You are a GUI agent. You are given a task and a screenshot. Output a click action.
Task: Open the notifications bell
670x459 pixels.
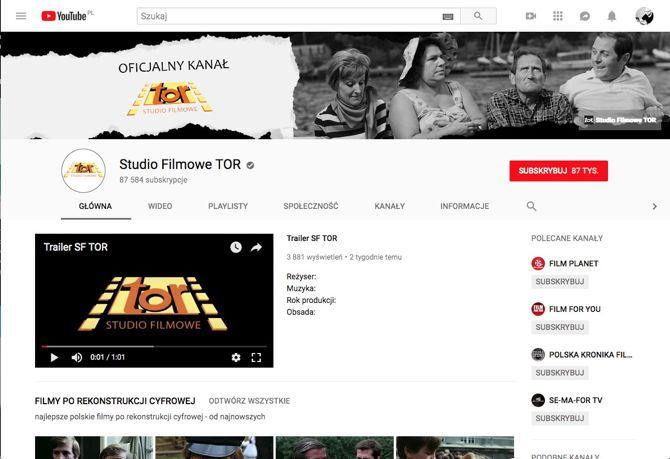(612, 16)
